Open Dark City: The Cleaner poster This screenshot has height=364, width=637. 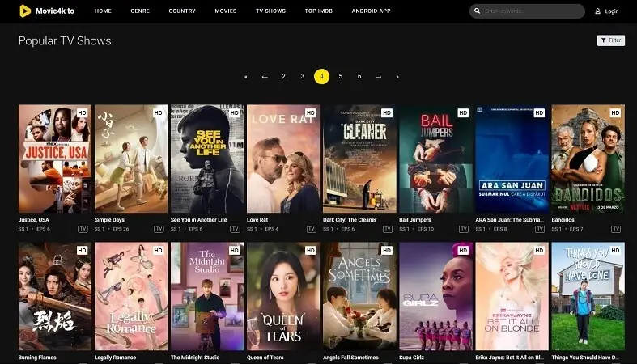pos(359,159)
